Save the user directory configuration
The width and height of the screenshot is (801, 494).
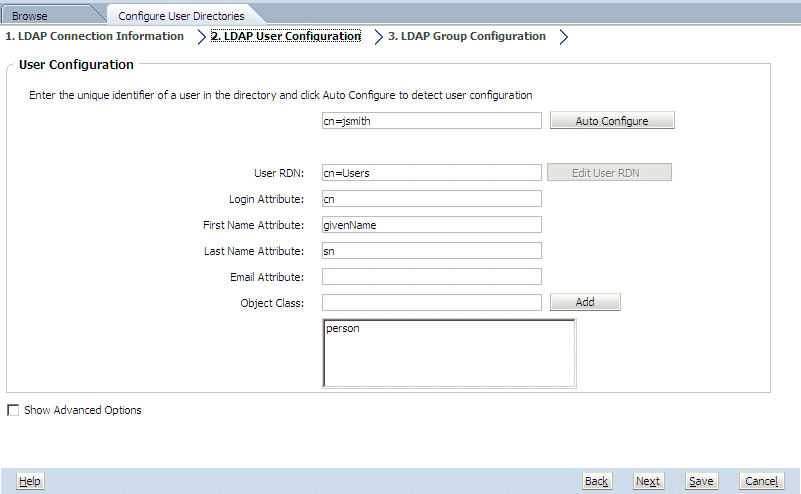pos(701,481)
